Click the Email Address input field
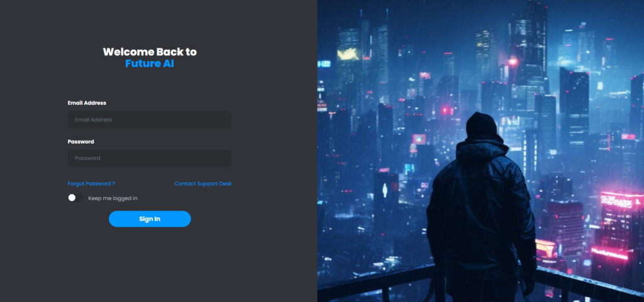 [150, 120]
